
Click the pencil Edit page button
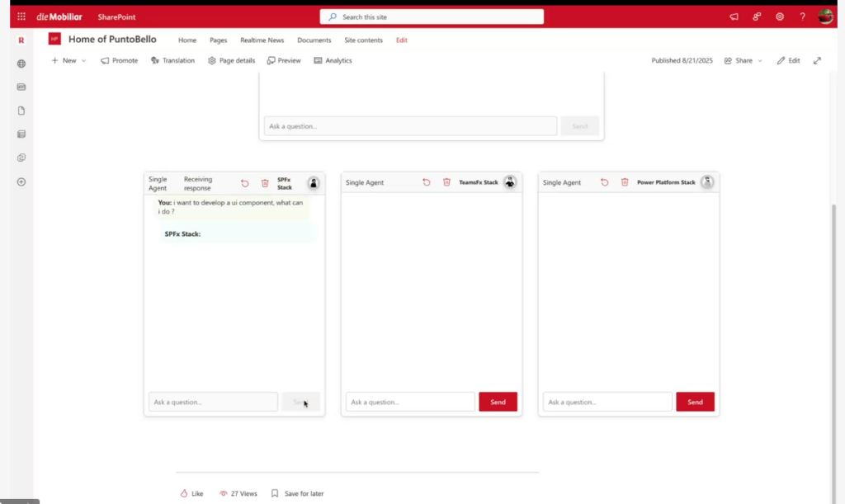(x=788, y=60)
